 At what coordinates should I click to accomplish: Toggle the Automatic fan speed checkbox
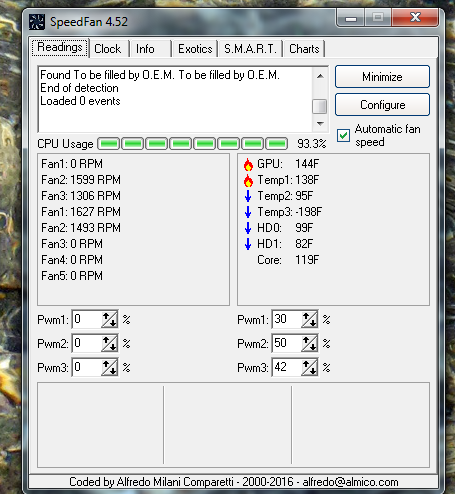tap(343, 135)
